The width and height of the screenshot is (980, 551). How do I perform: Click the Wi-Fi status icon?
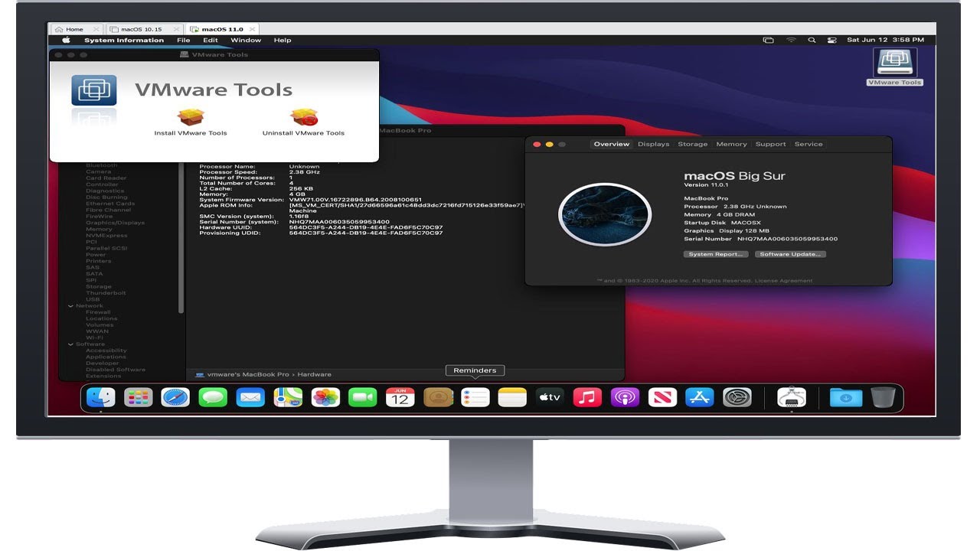tap(791, 40)
